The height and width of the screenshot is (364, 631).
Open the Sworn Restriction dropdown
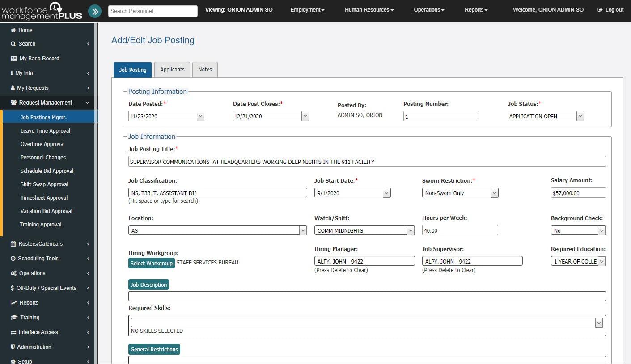[x=494, y=193]
